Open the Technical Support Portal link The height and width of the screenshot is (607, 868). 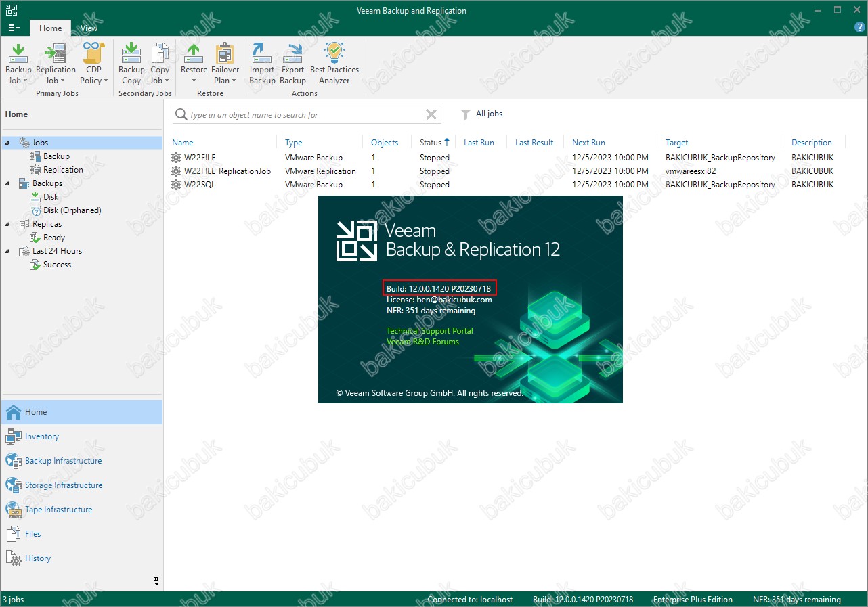click(x=429, y=331)
